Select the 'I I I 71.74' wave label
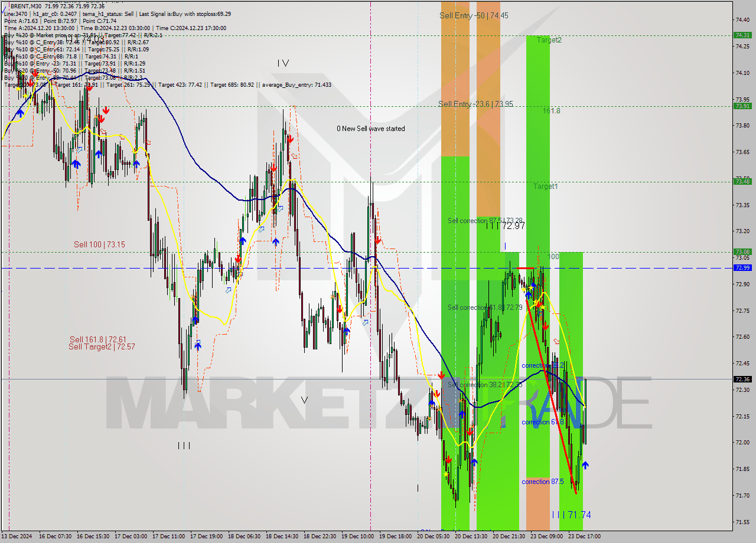The width and height of the screenshot is (756, 543). (571, 515)
